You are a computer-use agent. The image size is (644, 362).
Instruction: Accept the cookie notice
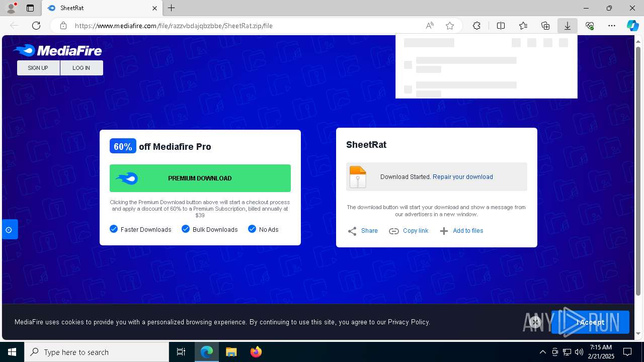[x=590, y=322]
